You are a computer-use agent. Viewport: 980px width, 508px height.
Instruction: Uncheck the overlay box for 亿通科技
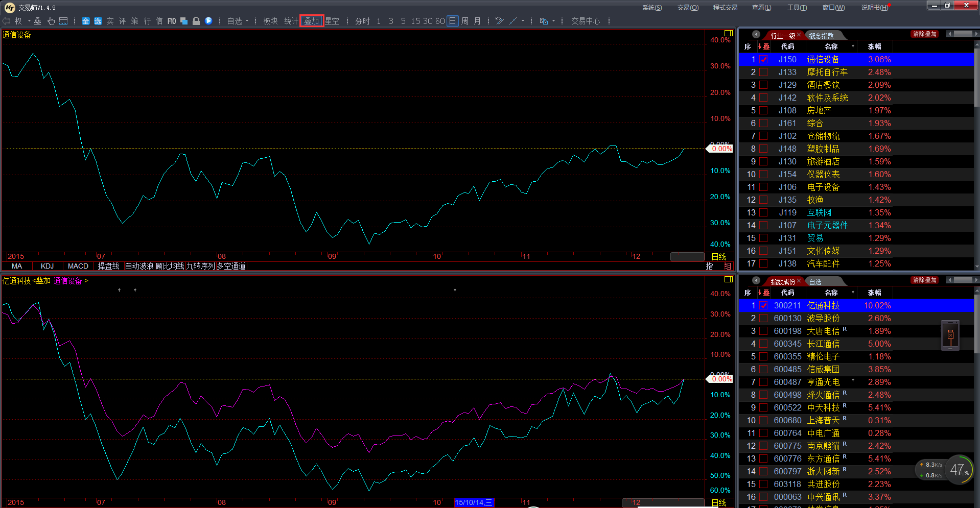[x=763, y=305]
